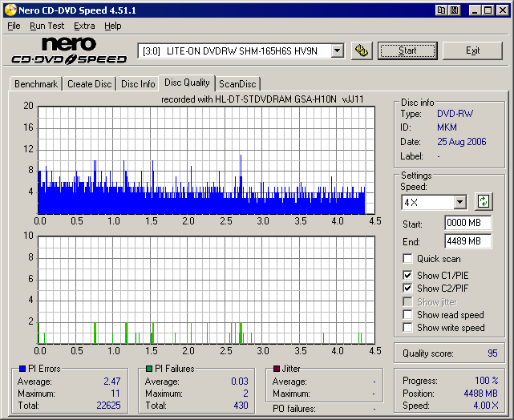Click the Exit button

(x=473, y=50)
